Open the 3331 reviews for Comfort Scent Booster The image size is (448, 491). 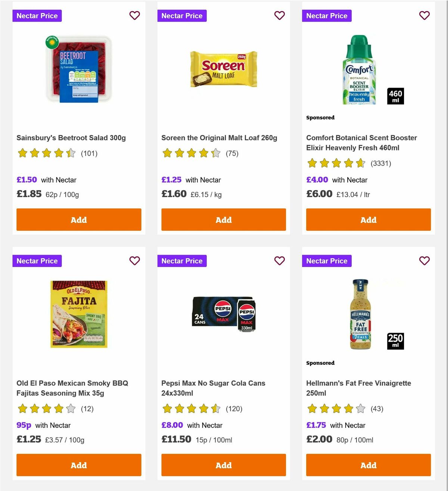click(381, 163)
